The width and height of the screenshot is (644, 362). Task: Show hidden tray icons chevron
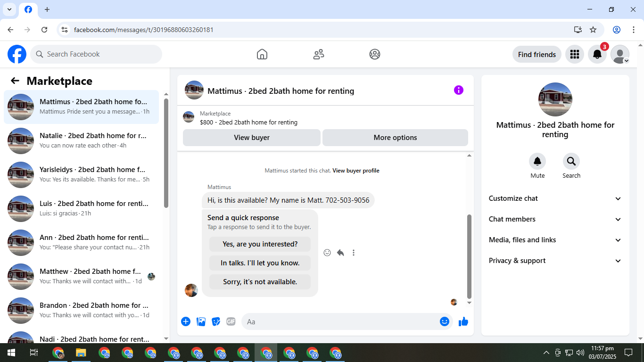[546, 353]
